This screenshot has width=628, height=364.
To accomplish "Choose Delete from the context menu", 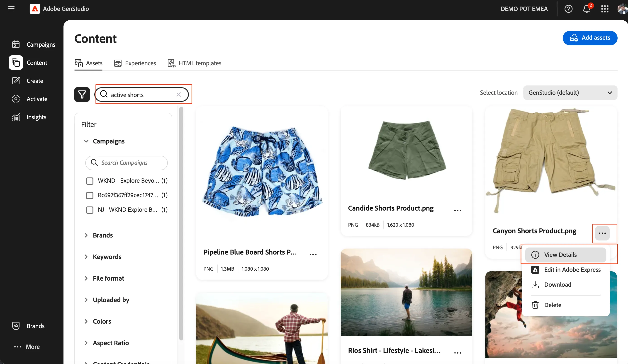I will [x=566, y=305].
